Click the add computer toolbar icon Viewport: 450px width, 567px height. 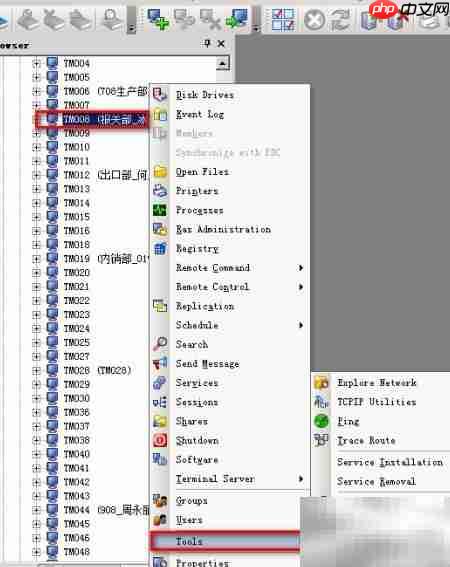point(158,20)
